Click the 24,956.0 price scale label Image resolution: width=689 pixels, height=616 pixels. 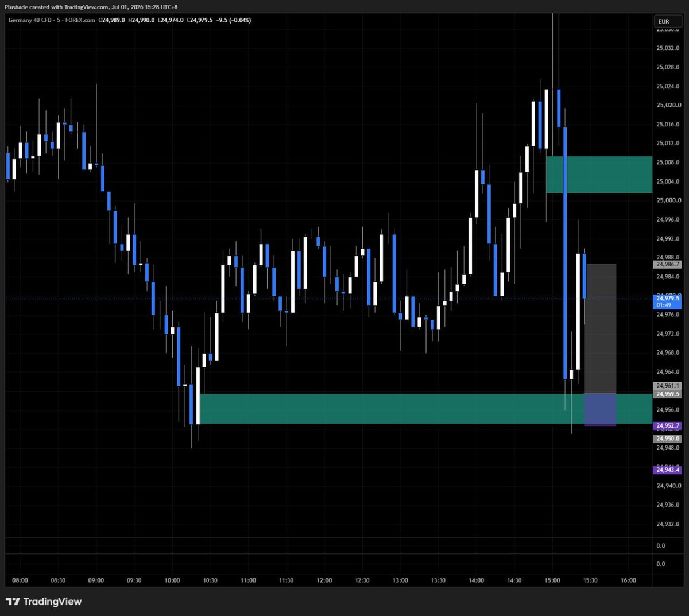point(668,410)
